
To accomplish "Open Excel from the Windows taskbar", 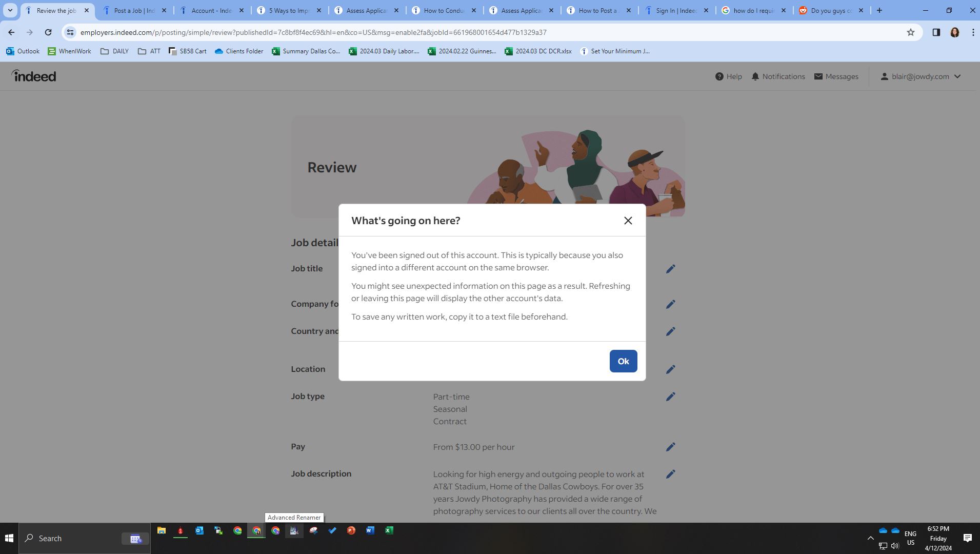I will [389, 530].
